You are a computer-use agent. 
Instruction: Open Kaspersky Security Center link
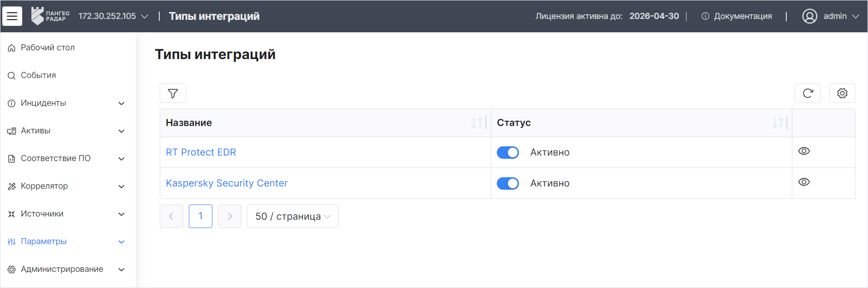[x=227, y=183]
